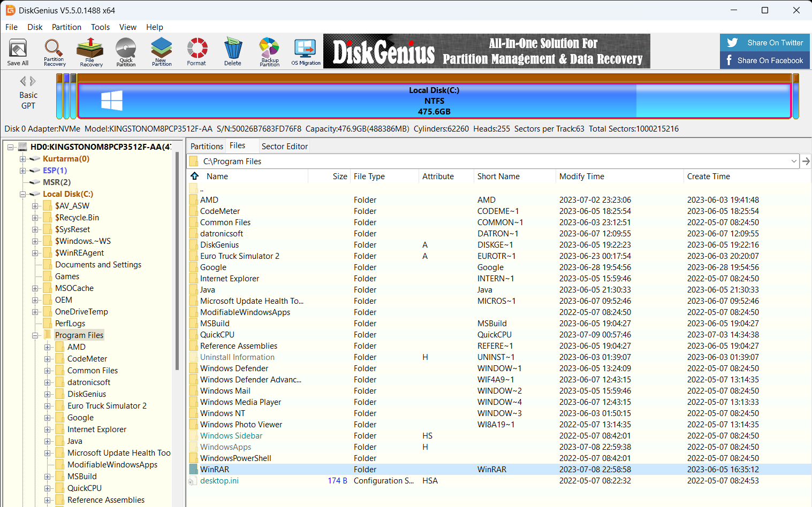Click the Delete partition icon
Image resolution: width=812 pixels, height=507 pixels.
[233, 51]
